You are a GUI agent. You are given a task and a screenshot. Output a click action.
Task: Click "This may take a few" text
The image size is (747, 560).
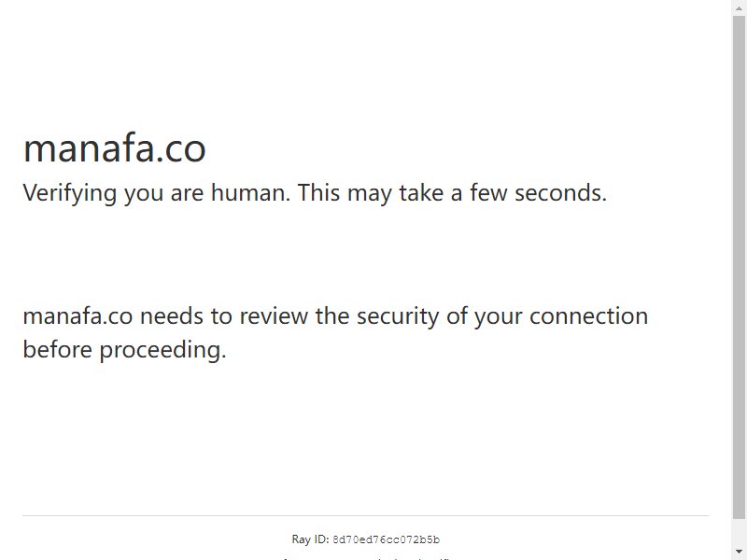pyautogui.click(x=402, y=193)
